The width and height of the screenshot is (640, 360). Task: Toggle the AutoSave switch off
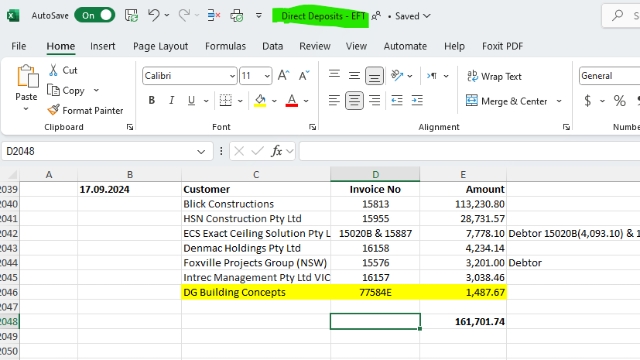pyautogui.click(x=94, y=16)
